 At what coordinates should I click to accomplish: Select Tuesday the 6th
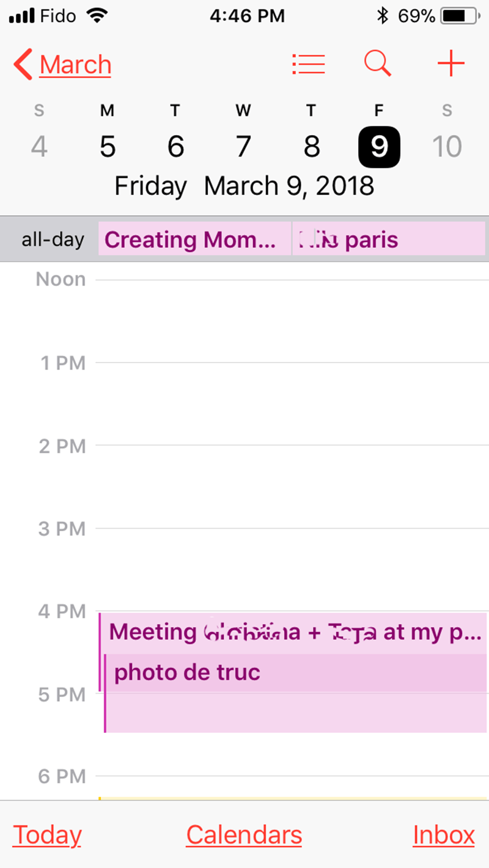coord(175,147)
